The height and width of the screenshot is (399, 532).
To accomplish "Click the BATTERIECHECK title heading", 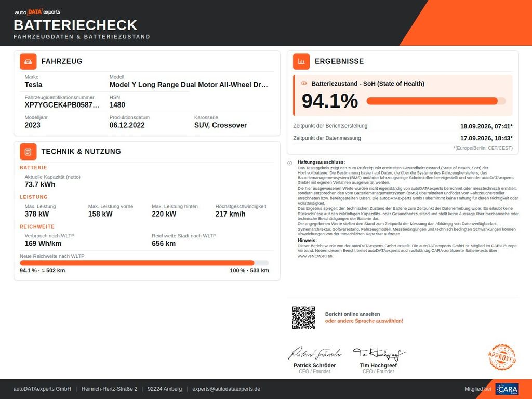I will click(75, 25).
